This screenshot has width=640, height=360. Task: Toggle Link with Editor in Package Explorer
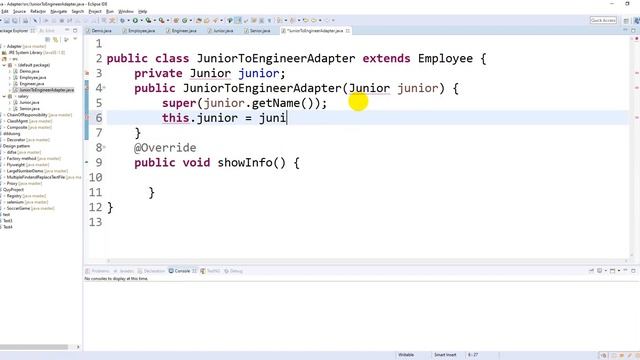[56, 40]
